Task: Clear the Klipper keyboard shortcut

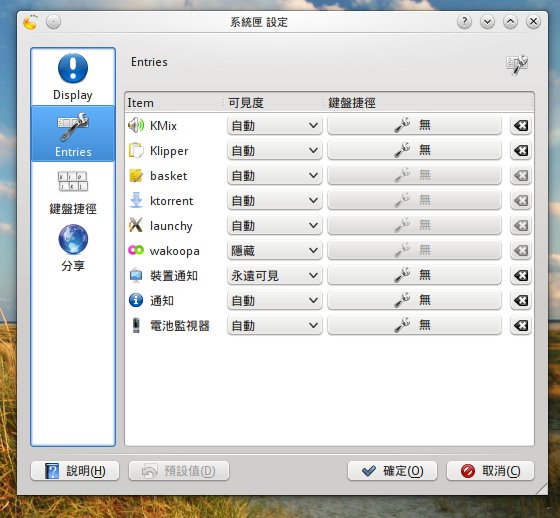Action: (521, 150)
